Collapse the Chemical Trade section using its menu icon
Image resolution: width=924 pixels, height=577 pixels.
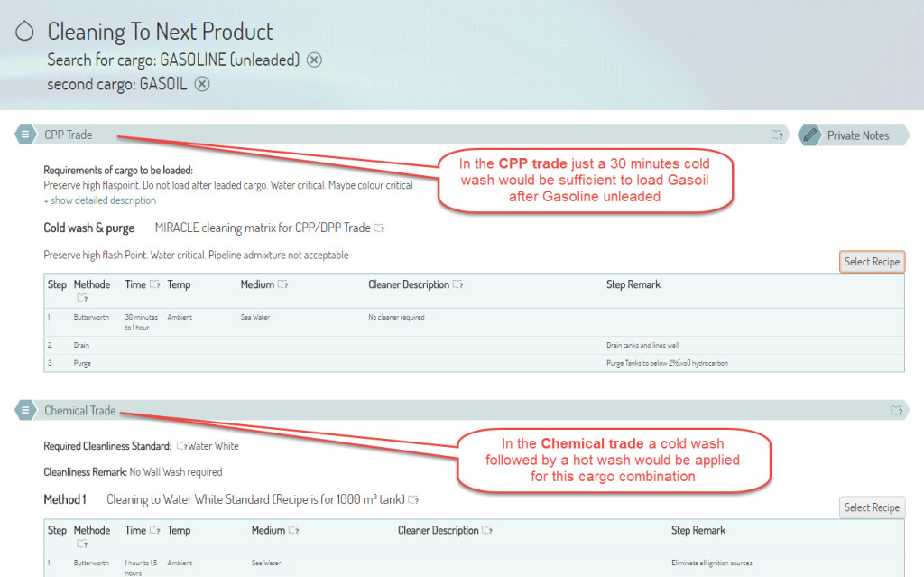(x=24, y=410)
